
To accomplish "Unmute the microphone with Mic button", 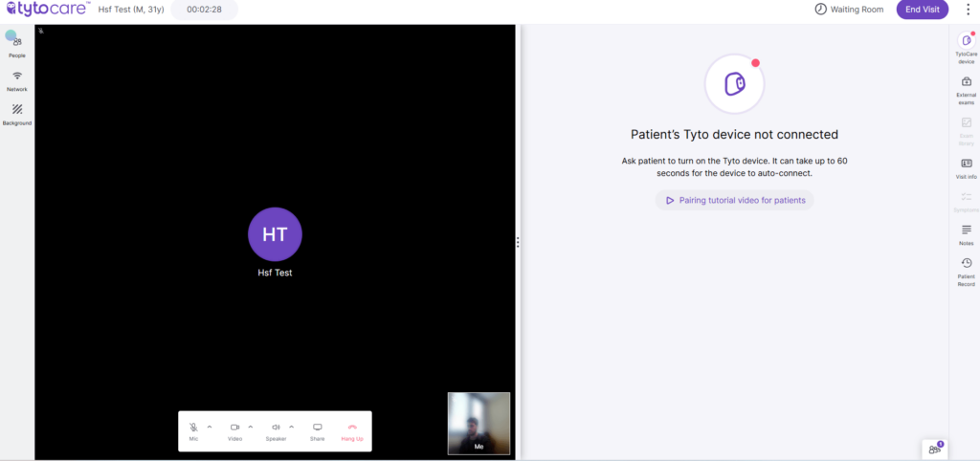I will coord(193,428).
